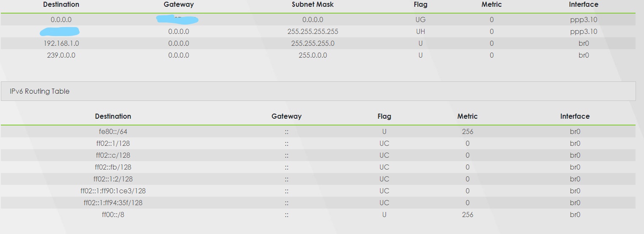Click the fe80::/64 destination row
The height and width of the screenshot is (234, 644).
(318, 131)
